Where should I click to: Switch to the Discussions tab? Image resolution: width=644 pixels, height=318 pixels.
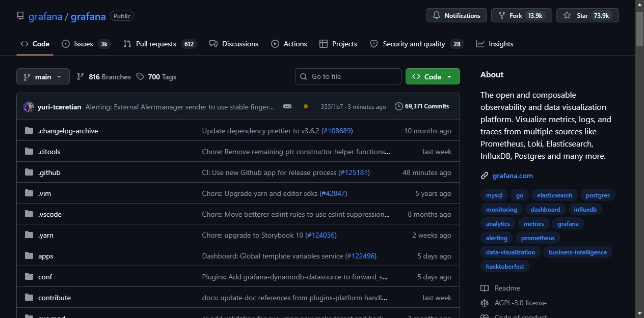234,44
